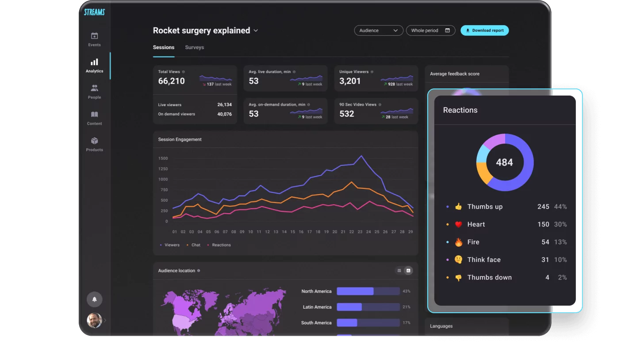Click the Live viewers count 26,134

point(224,105)
